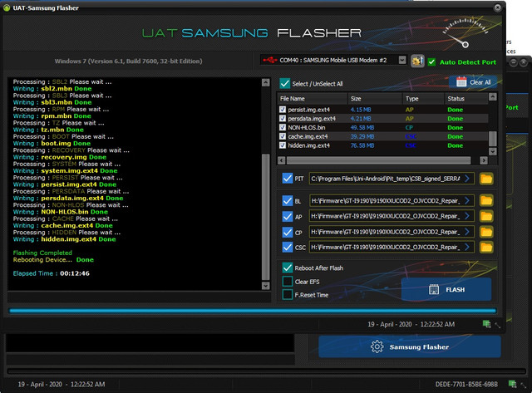This screenshot has width=532, height=393.
Task: Click the green status icon beside flasher timestamp
Action: click(486, 324)
